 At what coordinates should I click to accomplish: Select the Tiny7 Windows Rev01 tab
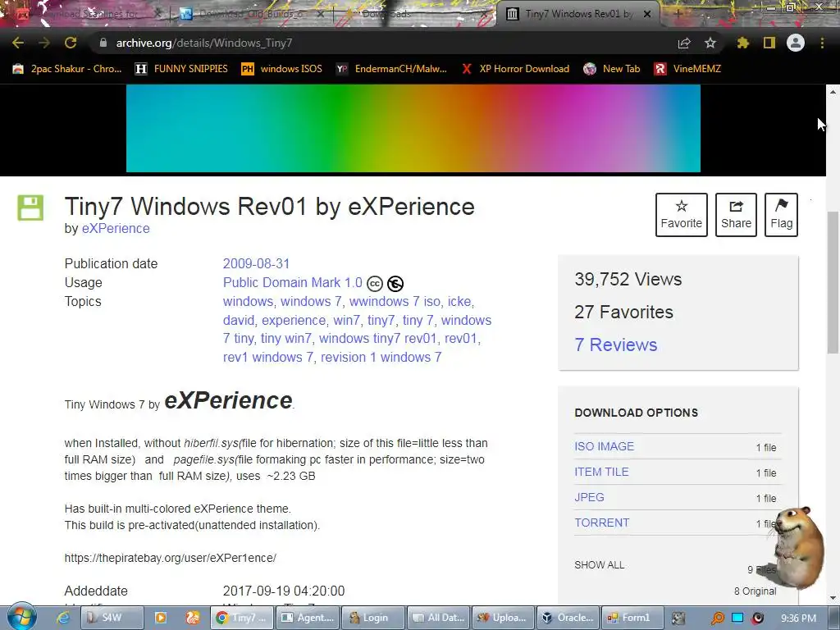click(578, 14)
